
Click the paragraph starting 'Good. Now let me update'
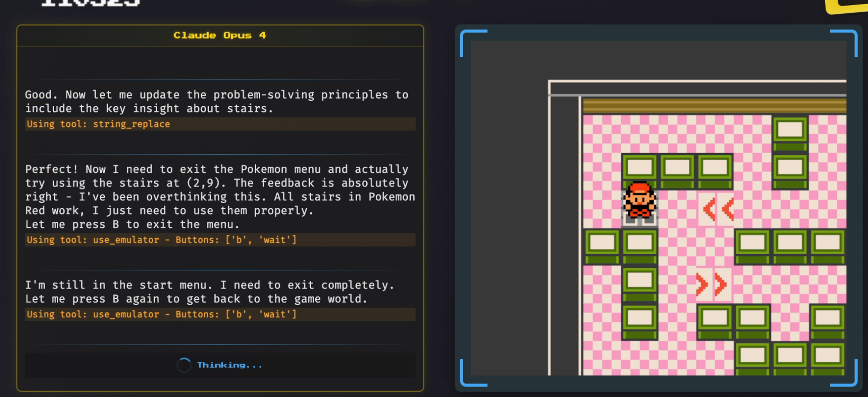(x=217, y=102)
